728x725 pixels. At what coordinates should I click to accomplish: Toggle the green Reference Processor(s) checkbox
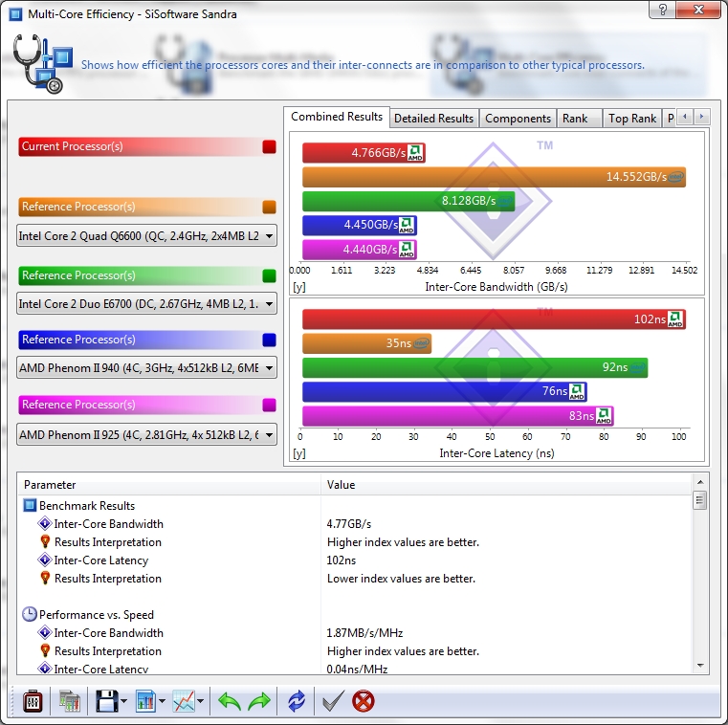pos(269,275)
